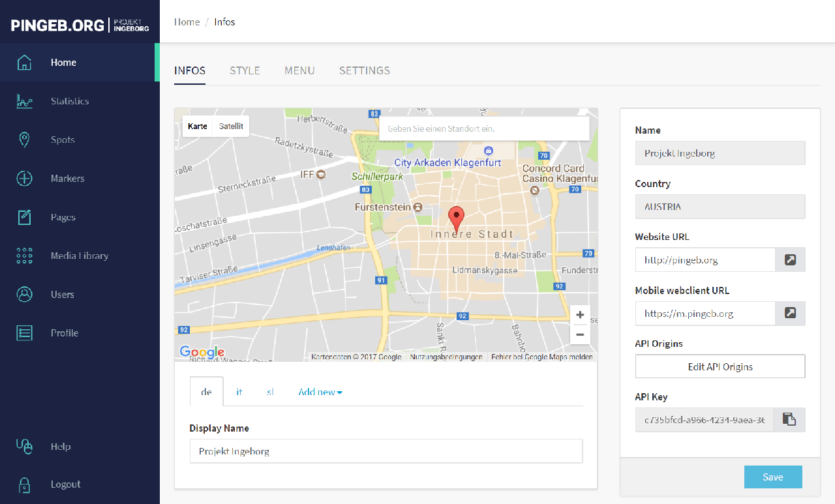
Task: Switch map to Satellit view
Action: pyautogui.click(x=231, y=126)
